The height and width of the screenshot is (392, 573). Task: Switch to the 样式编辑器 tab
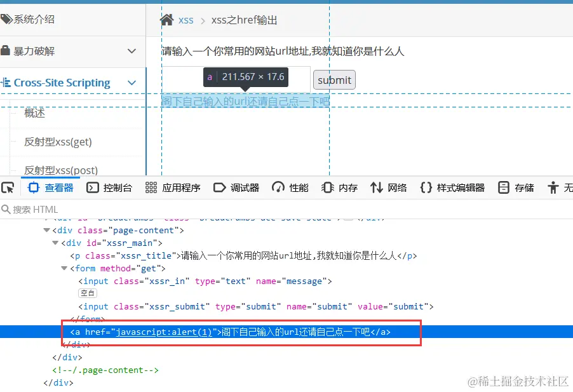(x=452, y=188)
